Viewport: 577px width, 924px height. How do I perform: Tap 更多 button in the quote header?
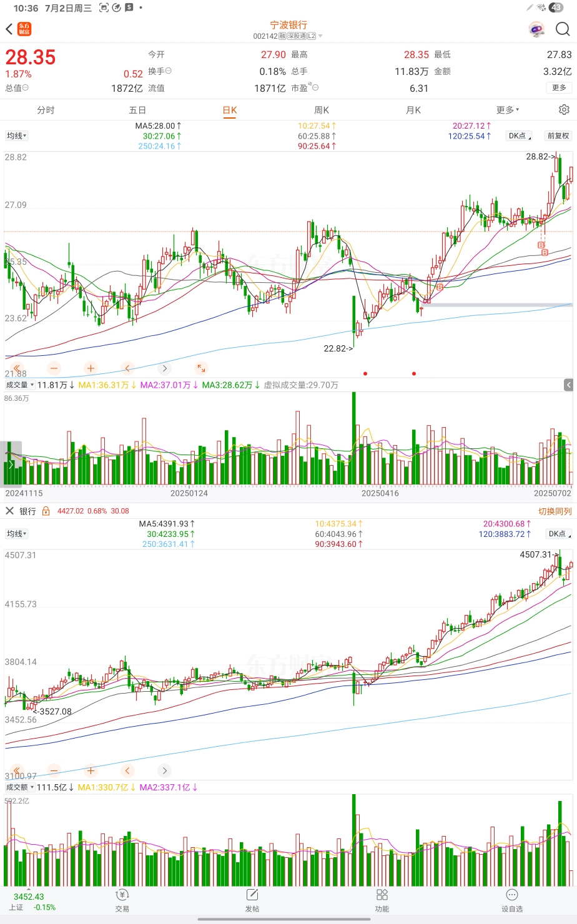tap(559, 87)
